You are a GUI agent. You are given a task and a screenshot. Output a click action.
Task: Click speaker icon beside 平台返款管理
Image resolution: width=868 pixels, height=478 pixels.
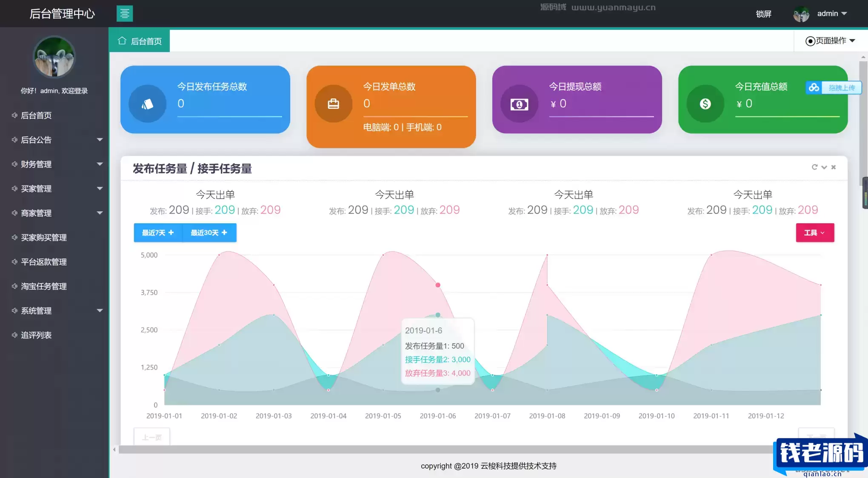(x=14, y=262)
